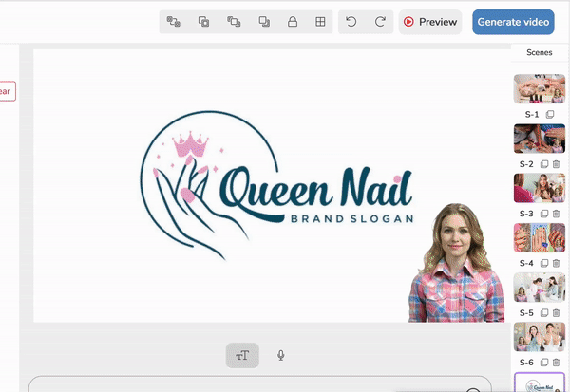Select scene S-1 thumbnail
Viewport: 570px width, 392px height.
(x=539, y=88)
